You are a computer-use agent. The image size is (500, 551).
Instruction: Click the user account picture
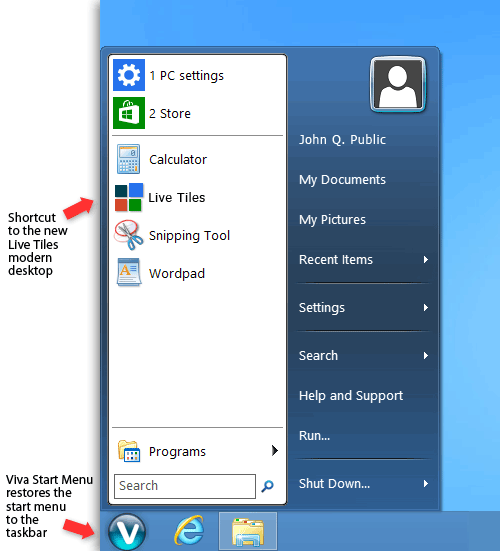point(398,84)
